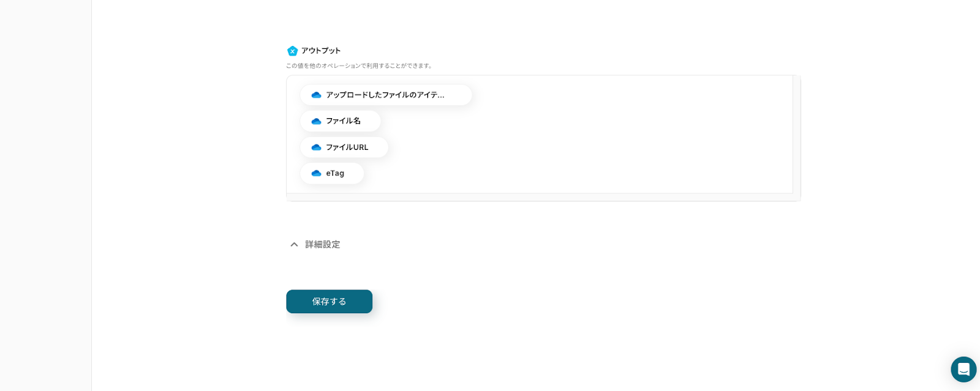This screenshot has height=391, width=980.
Task: Click the blue hexagon icon next to アウトプット
Action: [292, 51]
